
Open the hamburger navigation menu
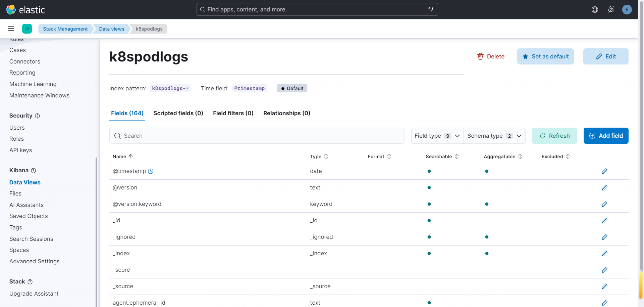[11, 29]
